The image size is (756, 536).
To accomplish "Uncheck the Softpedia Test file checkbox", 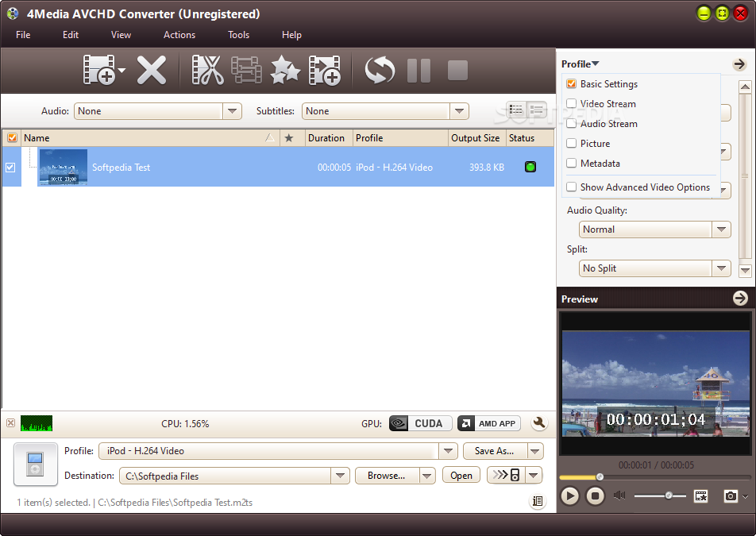I will point(10,168).
